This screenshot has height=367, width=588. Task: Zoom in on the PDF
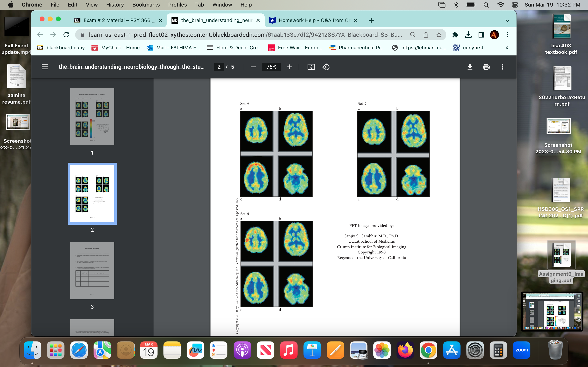point(289,67)
